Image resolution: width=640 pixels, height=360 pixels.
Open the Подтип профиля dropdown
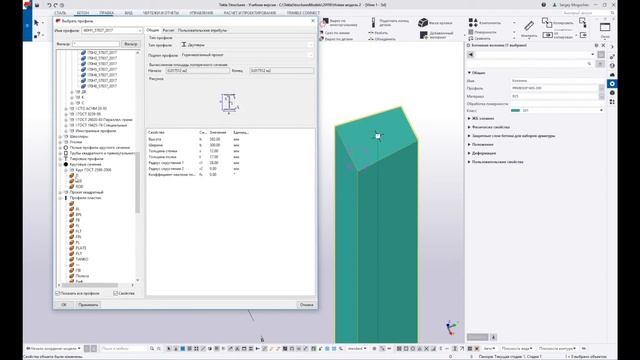[247, 55]
